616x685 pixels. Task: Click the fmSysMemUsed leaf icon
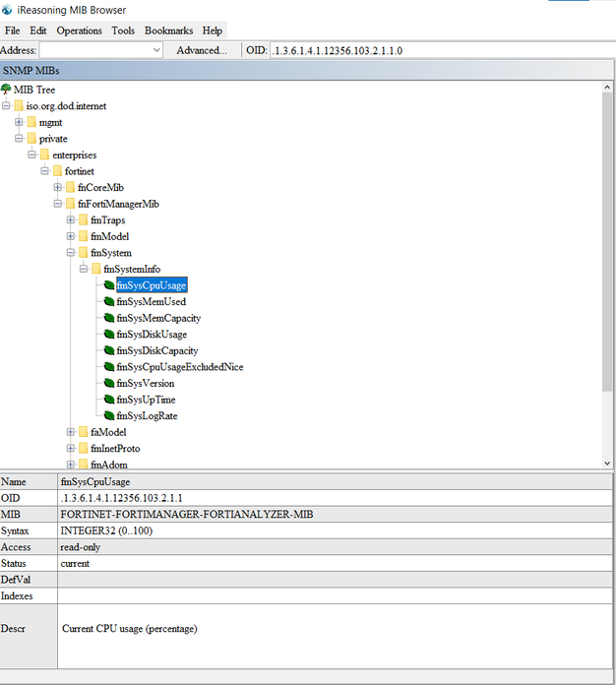coord(109,301)
